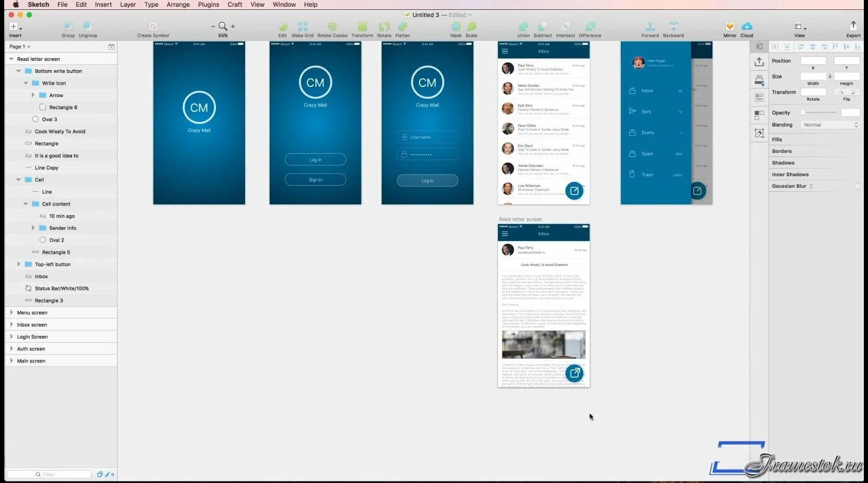Click the Flip buttons in the inspector
The image size is (868, 483).
coord(847,92)
